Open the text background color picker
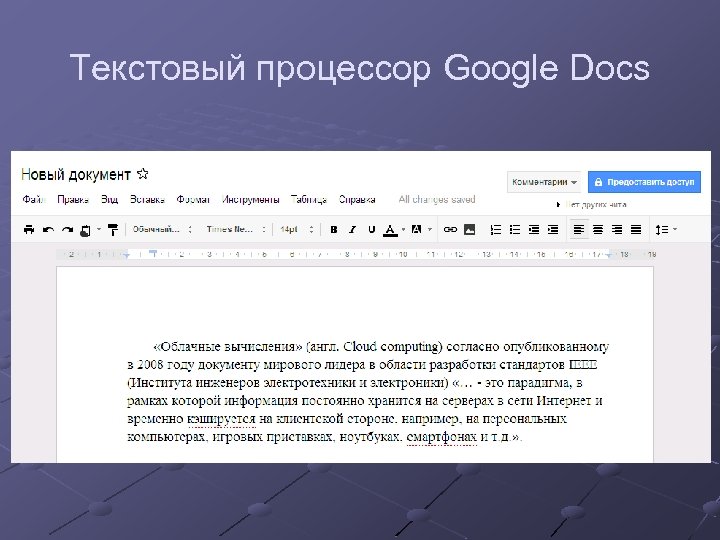 point(416,229)
